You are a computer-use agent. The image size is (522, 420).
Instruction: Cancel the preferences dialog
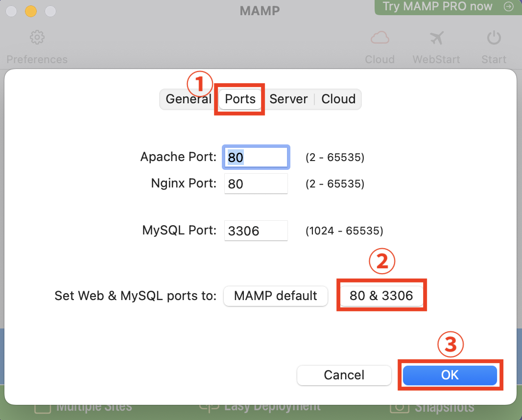tap(344, 375)
